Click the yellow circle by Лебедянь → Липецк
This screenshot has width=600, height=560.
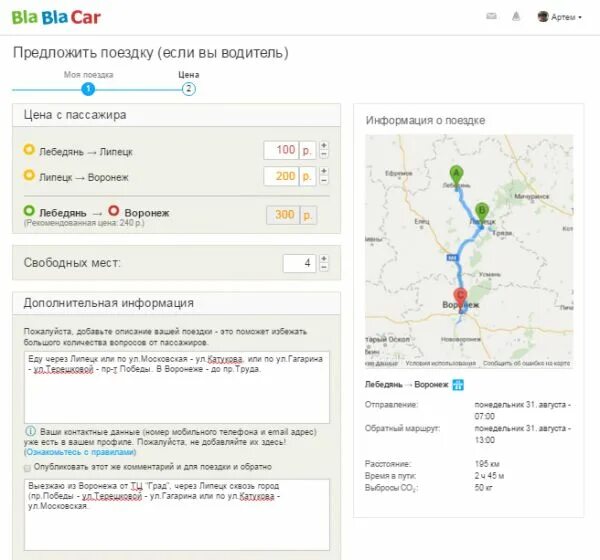click(x=29, y=149)
